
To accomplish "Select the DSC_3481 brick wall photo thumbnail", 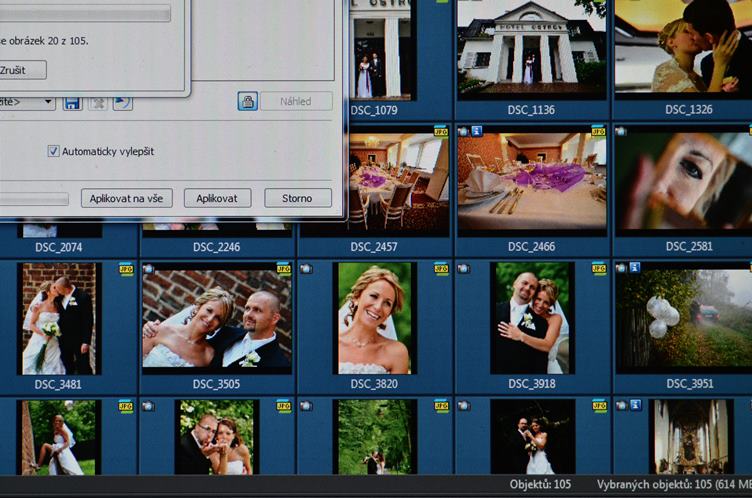I will [59, 318].
